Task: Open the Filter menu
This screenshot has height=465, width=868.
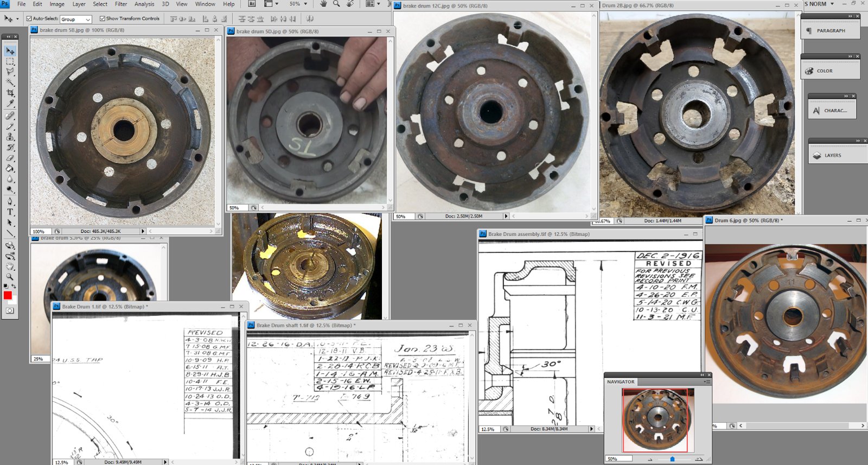Action: pos(121,4)
